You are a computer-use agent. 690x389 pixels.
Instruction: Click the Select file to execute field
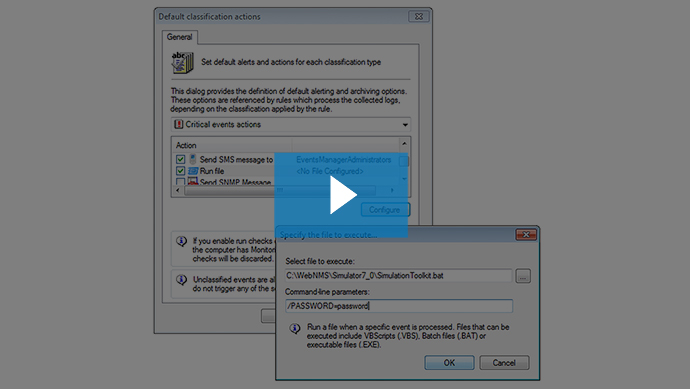click(x=399, y=275)
